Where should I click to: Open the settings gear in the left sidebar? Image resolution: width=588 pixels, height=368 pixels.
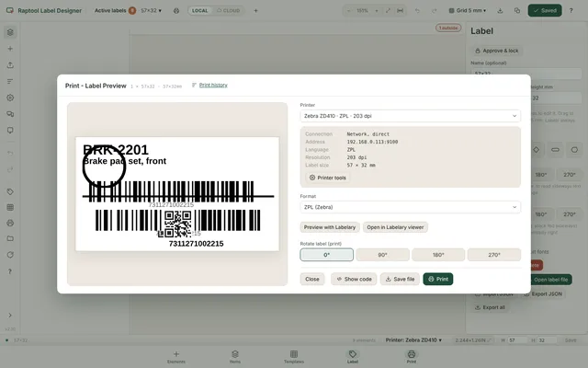[10, 98]
